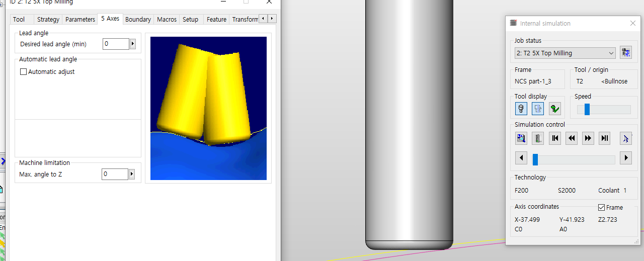Click the gray stock model icon
This screenshot has height=261, width=644.
tap(538, 138)
